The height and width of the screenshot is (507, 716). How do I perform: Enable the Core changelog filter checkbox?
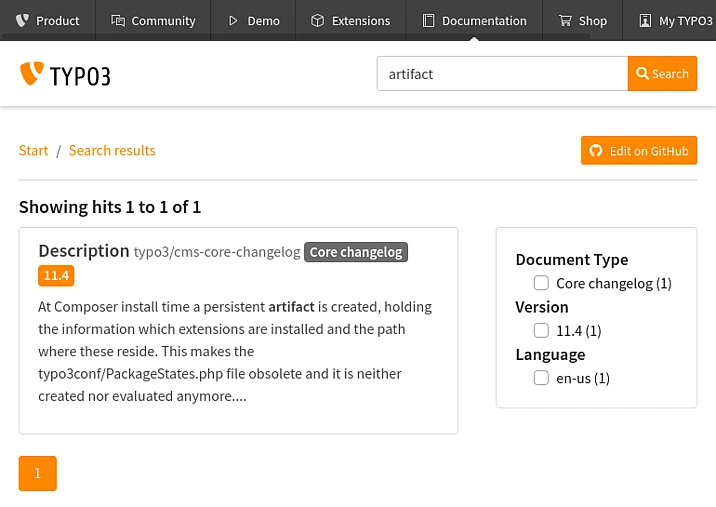click(541, 283)
